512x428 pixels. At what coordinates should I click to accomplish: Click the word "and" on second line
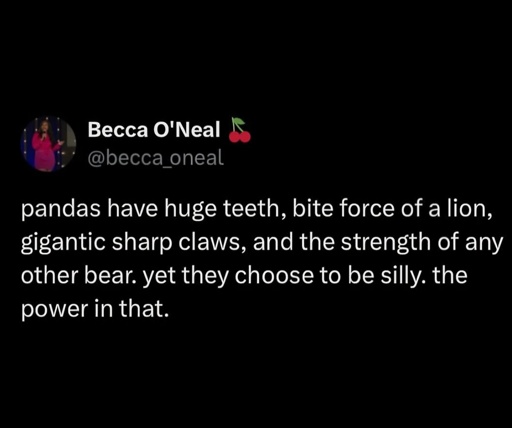click(273, 242)
